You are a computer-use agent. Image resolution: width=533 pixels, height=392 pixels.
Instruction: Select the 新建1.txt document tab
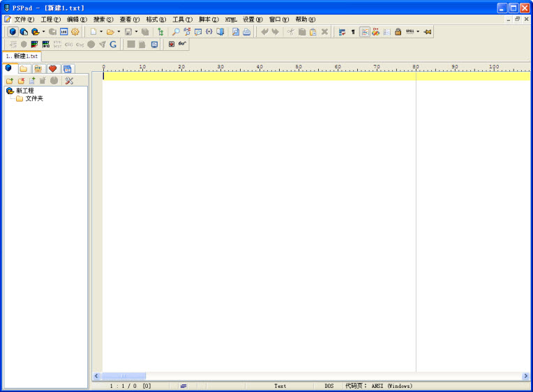click(22, 56)
